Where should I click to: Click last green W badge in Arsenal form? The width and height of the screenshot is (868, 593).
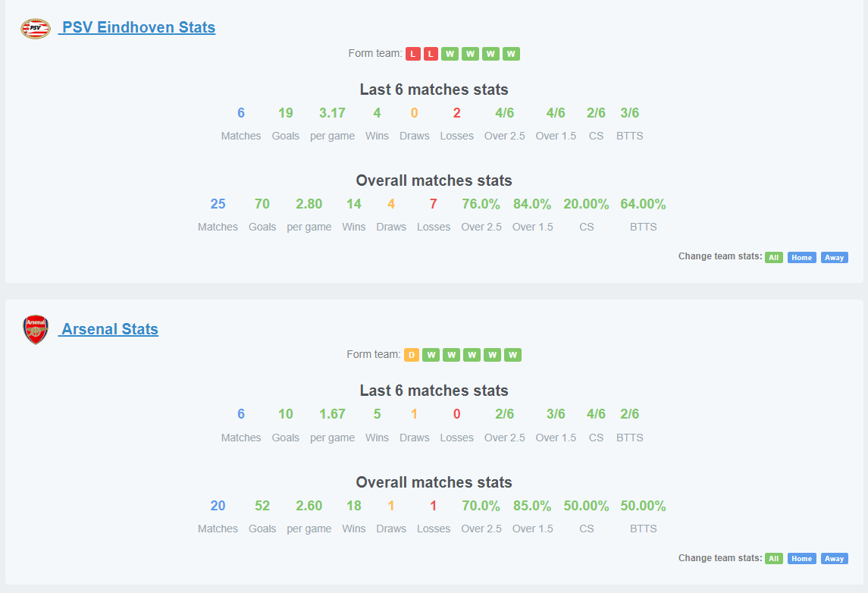[512, 355]
